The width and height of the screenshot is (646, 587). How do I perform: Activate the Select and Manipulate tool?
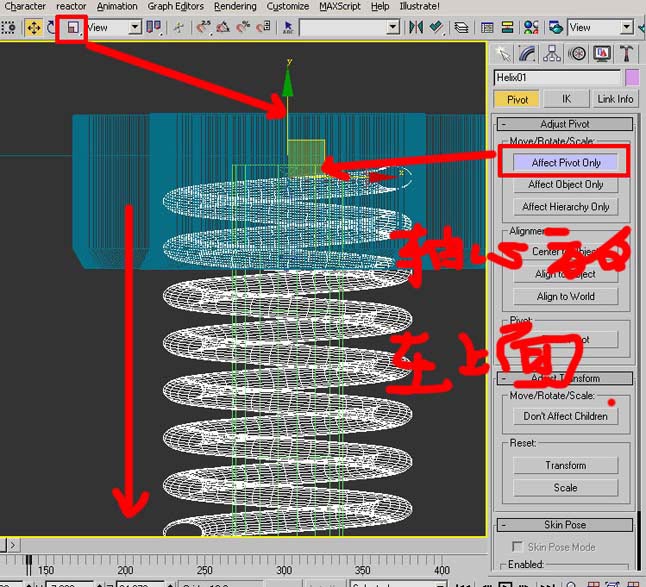pyautogui.click(x=179, y=28)
